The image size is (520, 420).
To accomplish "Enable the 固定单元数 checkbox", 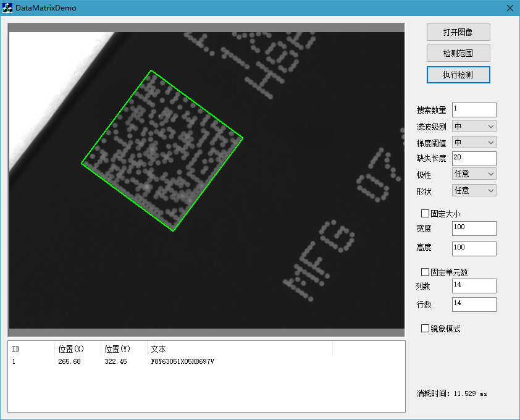I will click(x=425, y=271).
